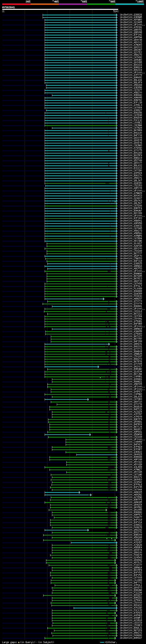
Task: Click the Large gaps legend text
Action: 28,642
